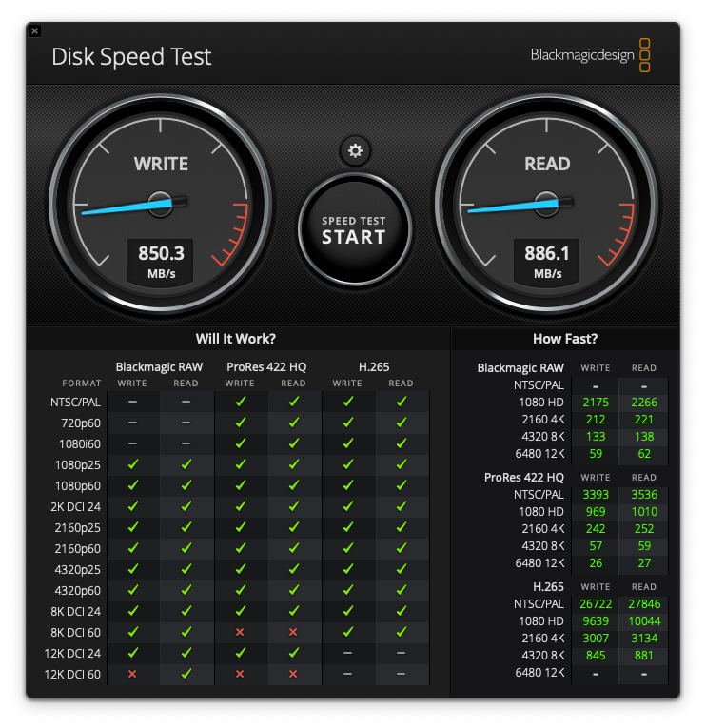Click the 4320p25 Blackmagic RAW read checkmark
The image size is (706, 728).
[186, 569]
